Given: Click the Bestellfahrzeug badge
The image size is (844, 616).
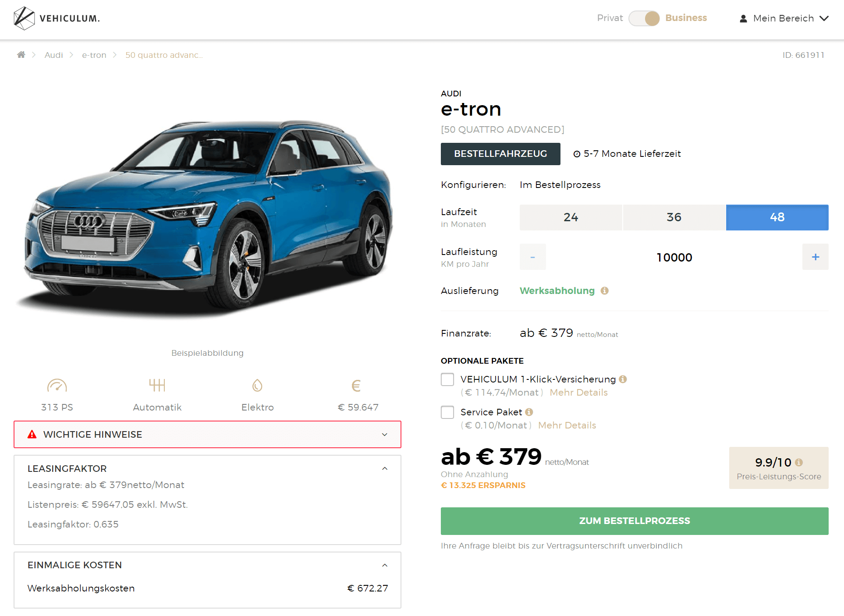Looking at the screenshot, I should point(500,154).
